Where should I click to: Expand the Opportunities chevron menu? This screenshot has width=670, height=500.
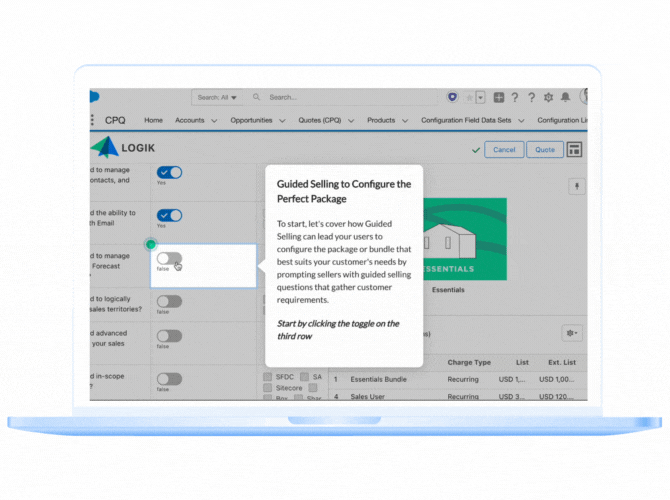point(282,121)
